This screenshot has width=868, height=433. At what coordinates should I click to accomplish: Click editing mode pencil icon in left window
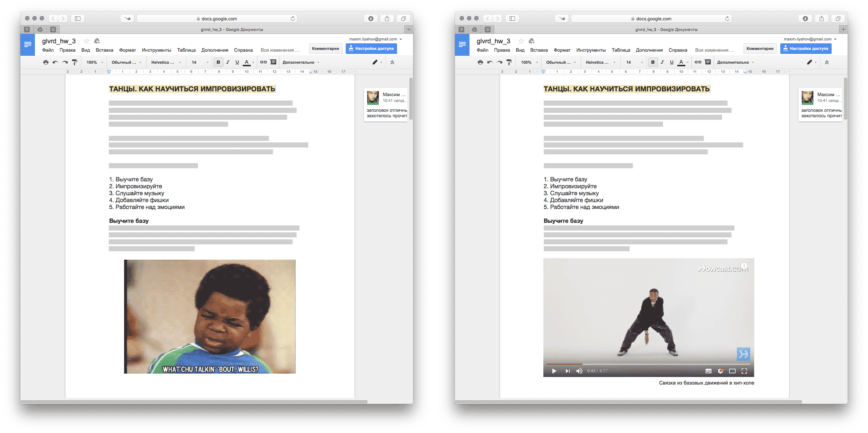point(375,62)
